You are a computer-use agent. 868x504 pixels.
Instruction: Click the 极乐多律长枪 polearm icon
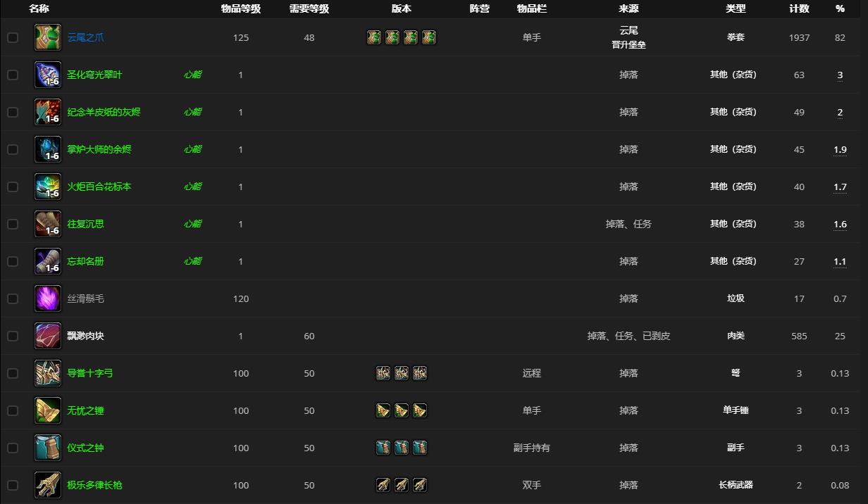pyautogui.click(x=47, y=485)
